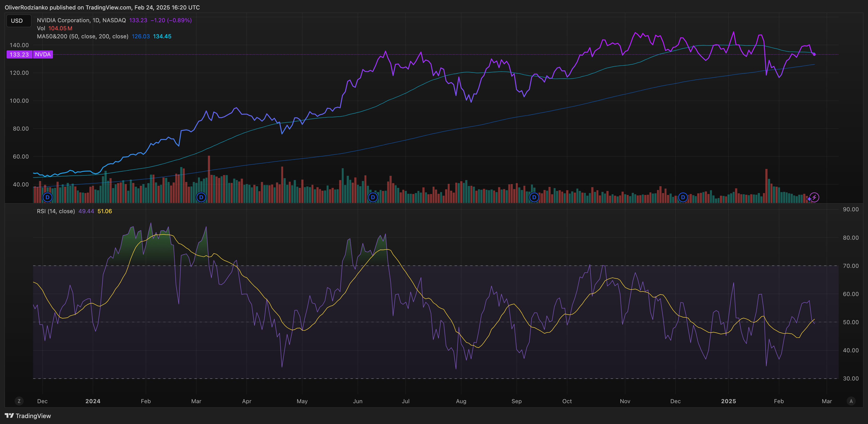Click the Vol 104.05 M indicator legend
The image size is (868, 424).
click(55, 28)
